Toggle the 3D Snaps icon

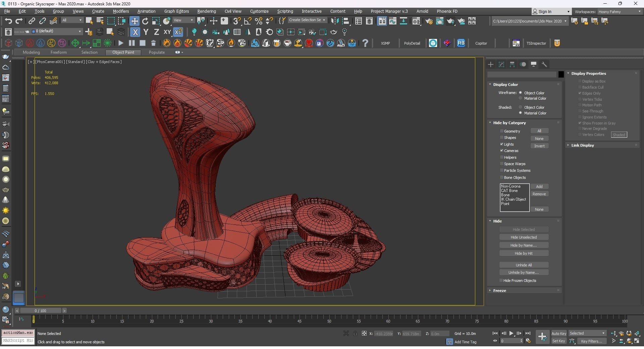point(237,21)
